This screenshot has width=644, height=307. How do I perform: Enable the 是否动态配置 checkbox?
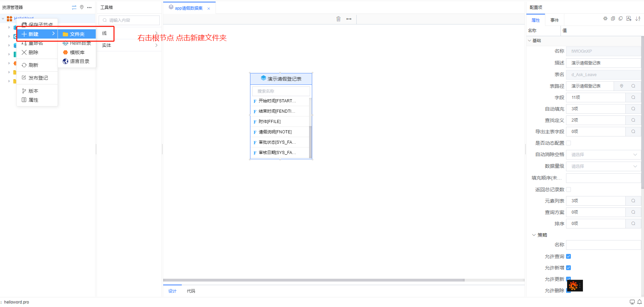pos(568,143)
